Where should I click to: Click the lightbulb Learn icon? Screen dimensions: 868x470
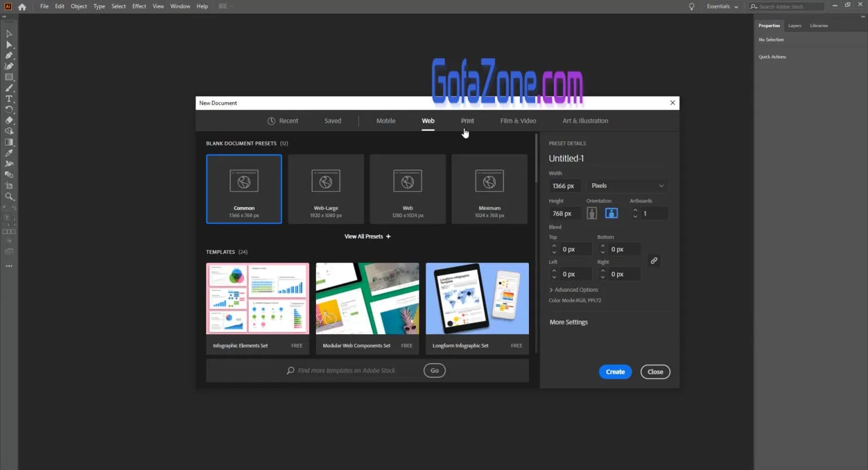[x=691, y=7]
